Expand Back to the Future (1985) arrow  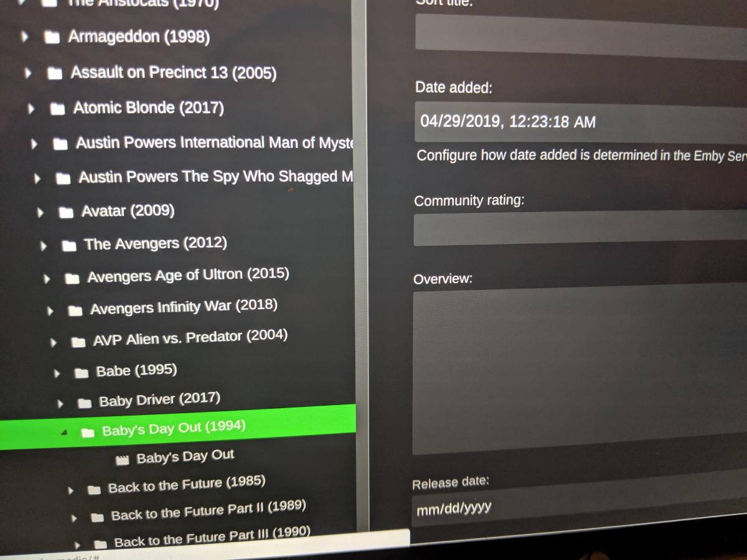pos(70,490)
